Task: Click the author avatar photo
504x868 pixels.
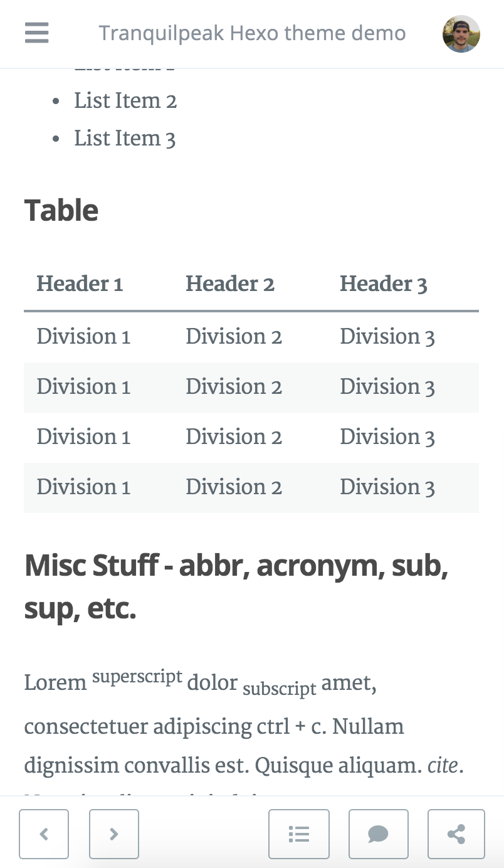Action: click(x=461, y=34)
